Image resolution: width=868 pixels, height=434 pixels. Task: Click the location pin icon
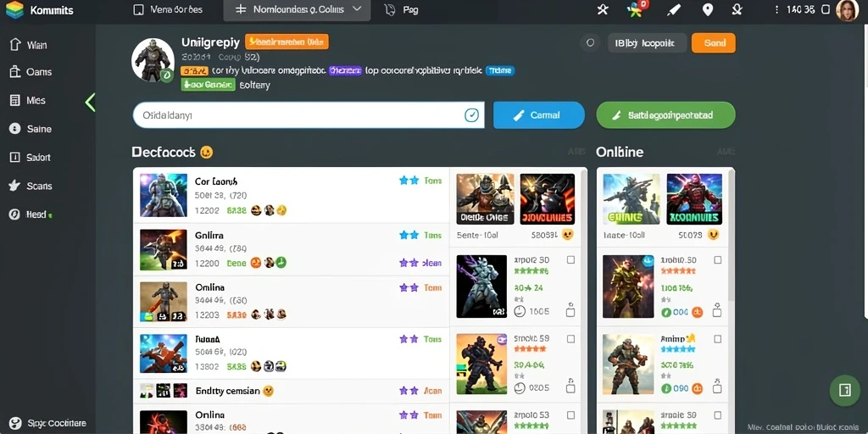tap(708, 10)
